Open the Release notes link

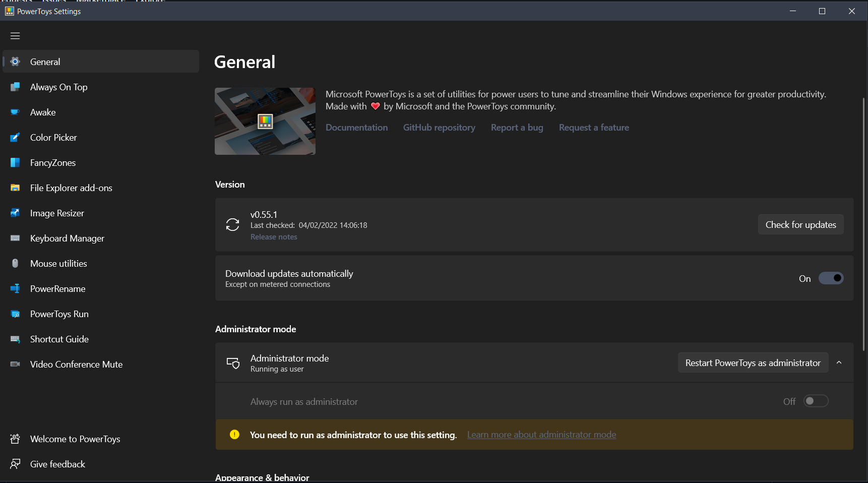pyautogui.click(x=274, y=236)
